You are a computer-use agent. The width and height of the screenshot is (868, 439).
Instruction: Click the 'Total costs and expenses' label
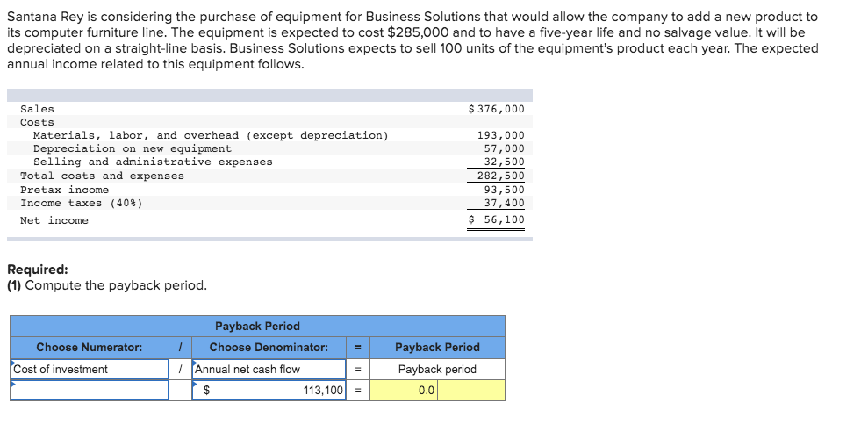[102, 176]
